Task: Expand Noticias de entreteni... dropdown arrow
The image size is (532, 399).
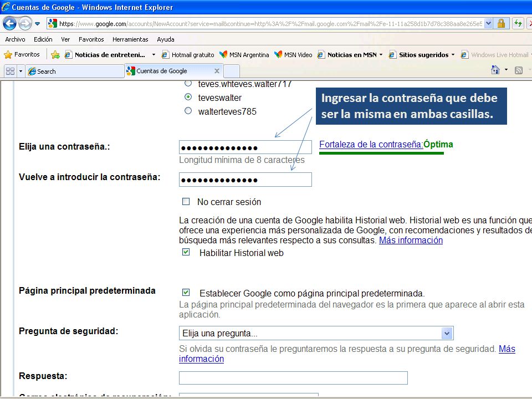Action: click(154, 55)
